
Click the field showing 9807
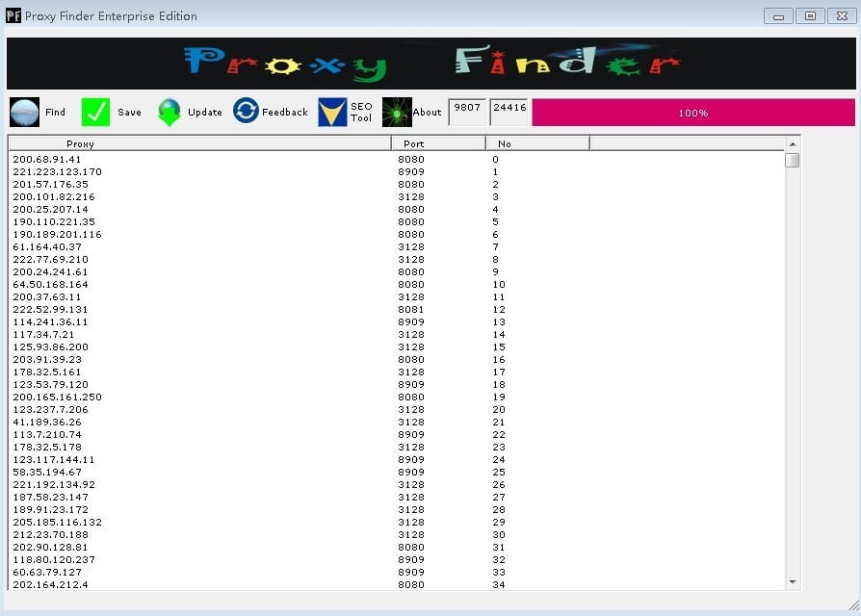[x=467, y=112]
